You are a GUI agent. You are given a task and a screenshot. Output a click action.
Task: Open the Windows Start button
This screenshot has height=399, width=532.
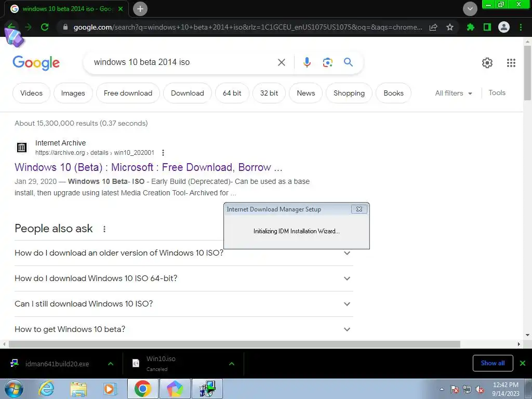pos(14,389)
